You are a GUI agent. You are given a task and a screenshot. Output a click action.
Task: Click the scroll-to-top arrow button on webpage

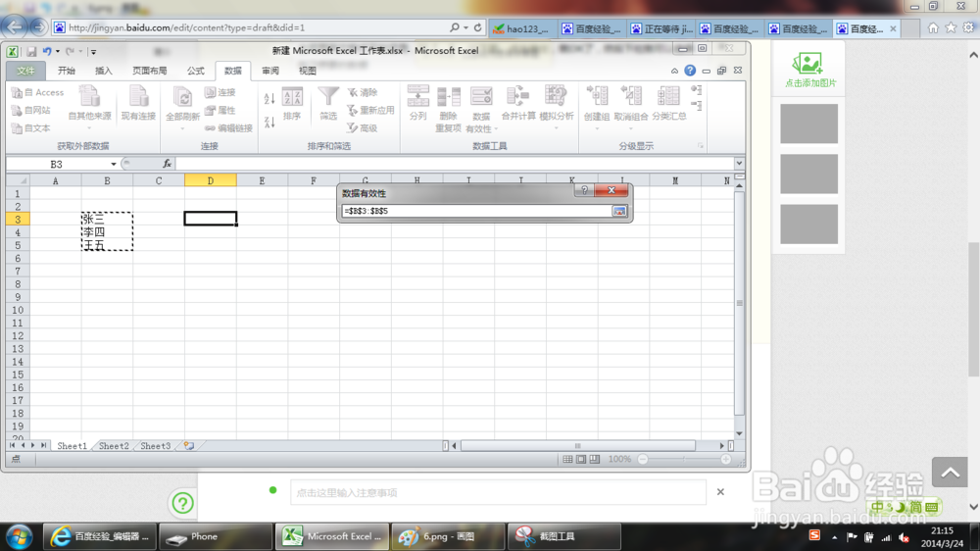coord(950,473)
